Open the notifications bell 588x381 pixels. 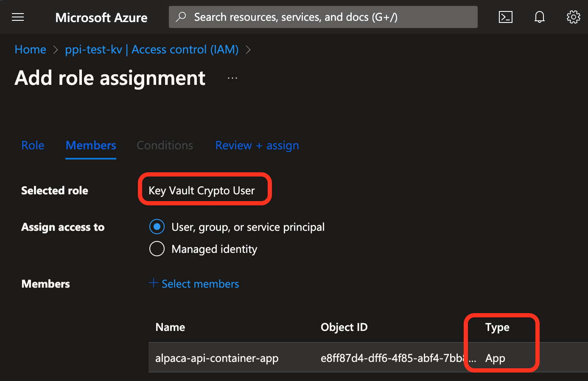(539, 17)
